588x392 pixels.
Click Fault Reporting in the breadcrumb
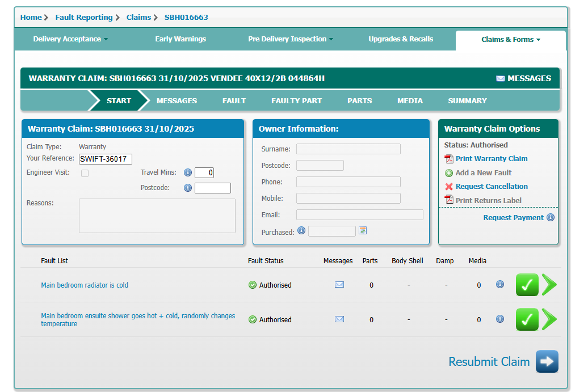84,18
